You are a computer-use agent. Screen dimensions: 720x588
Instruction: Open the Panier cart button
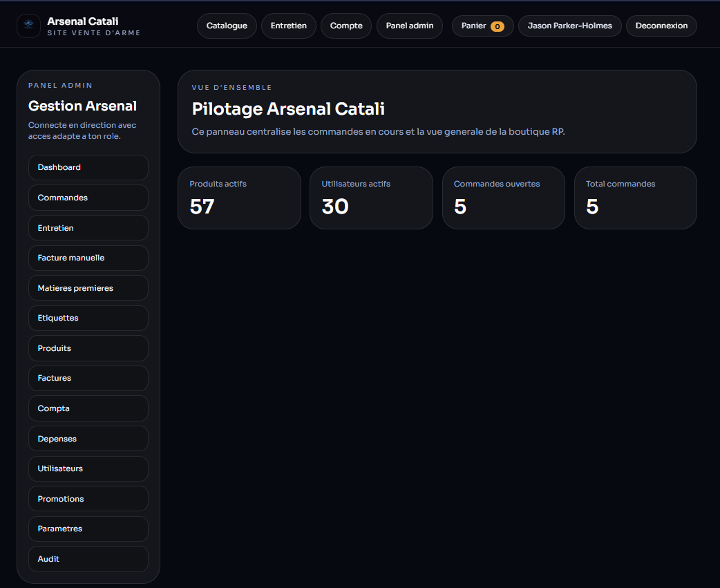pyautogui.click(x=482, y=26)
